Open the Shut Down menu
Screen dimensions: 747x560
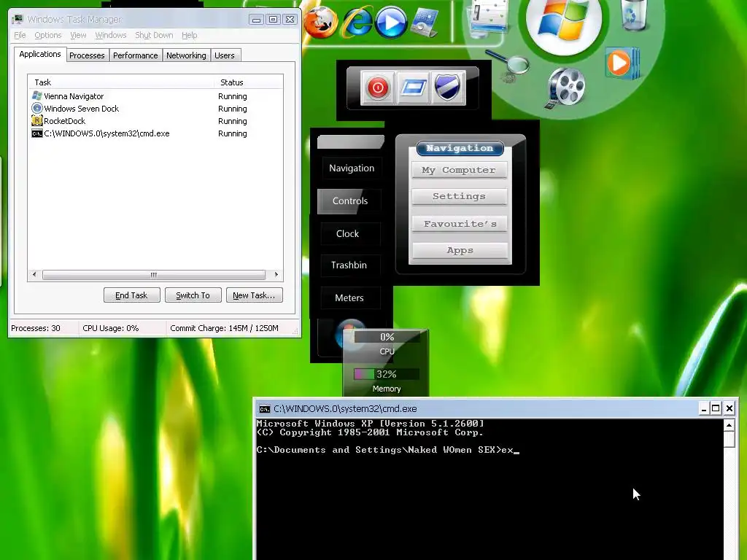154,35
